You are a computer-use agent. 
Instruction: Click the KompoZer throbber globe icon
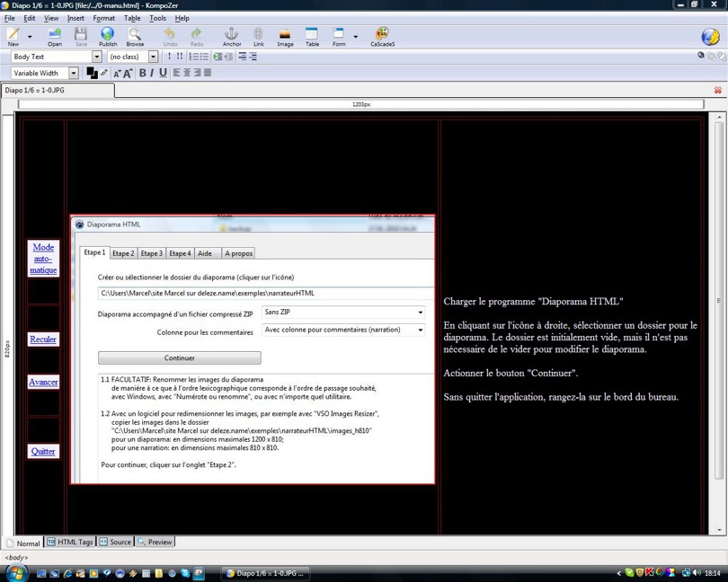point(710,37)
